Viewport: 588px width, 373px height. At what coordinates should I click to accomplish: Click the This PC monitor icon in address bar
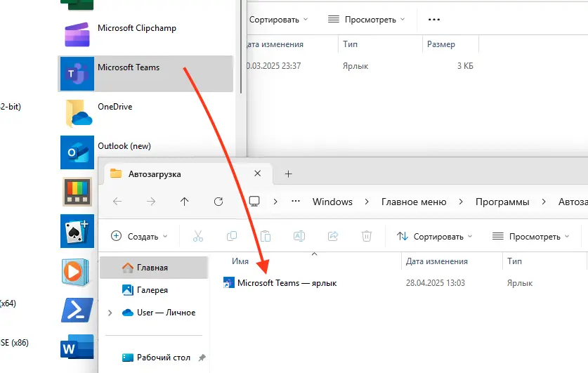click(x=254, y=202)
